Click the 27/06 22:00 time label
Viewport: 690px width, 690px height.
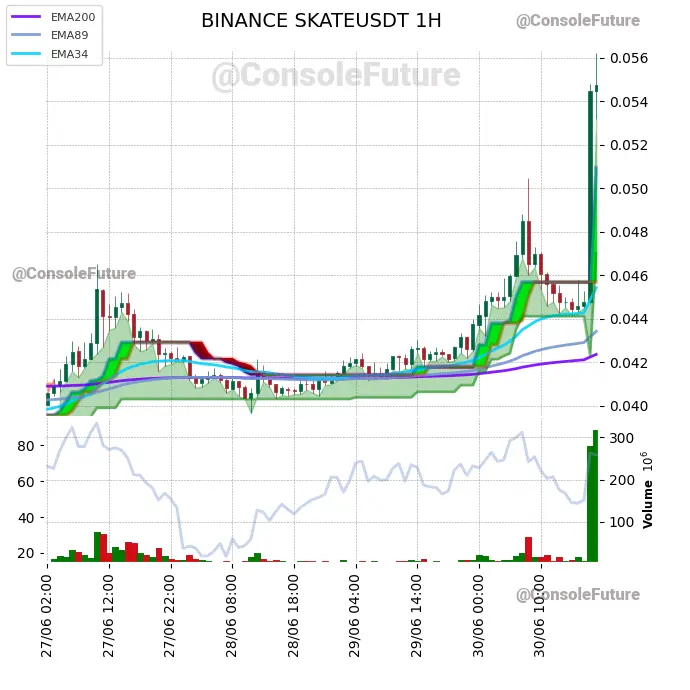[170, 616]
